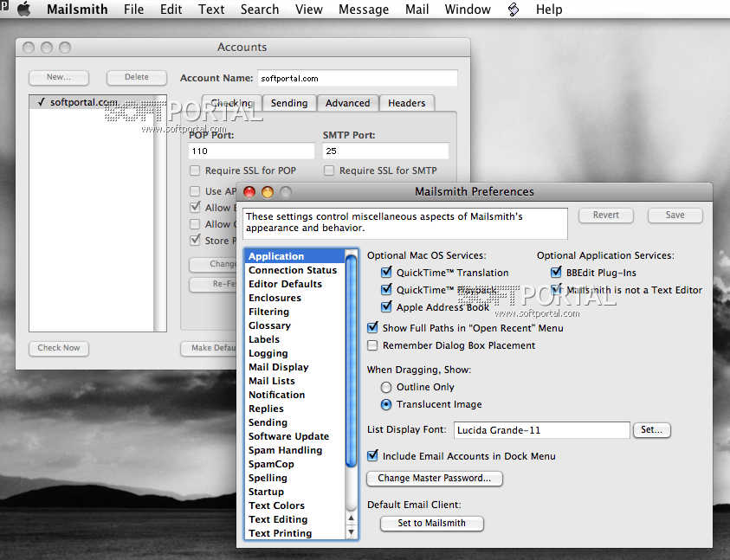Open the Search menu

[259, 10]
